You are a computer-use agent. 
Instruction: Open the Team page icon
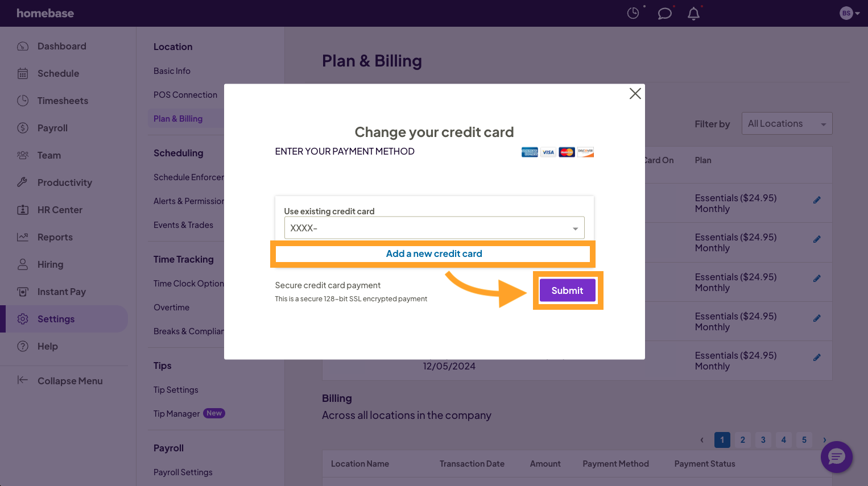23,155
